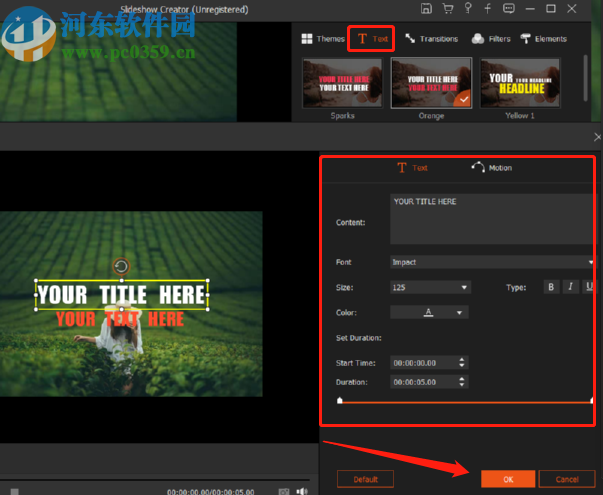Open the Font dropdown showing Impact
Screen dimensions: 603x495
tap(491, 262)
